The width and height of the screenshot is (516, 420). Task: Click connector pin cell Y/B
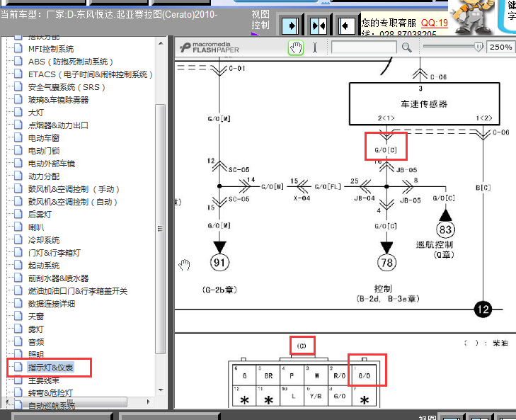316,396
